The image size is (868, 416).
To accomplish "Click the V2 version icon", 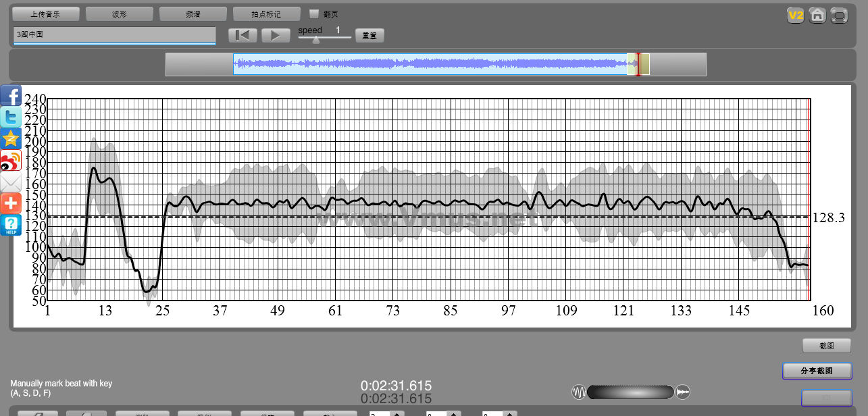I will (796, 15).
